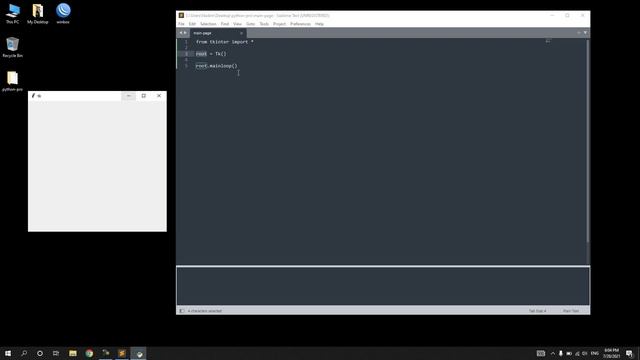The height and width of the screenshot is (360, 640).
Task: Minimize the Sublime Text window
Action: pos(552,16)
